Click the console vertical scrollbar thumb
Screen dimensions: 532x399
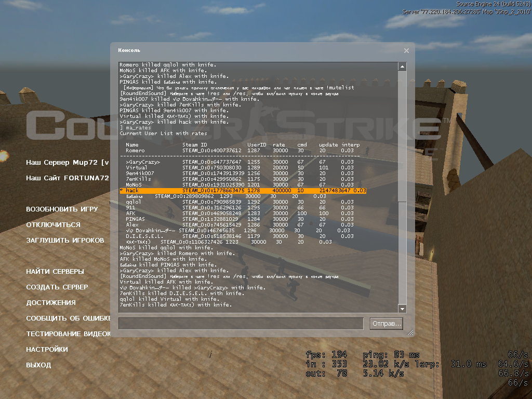click(403, 137)
